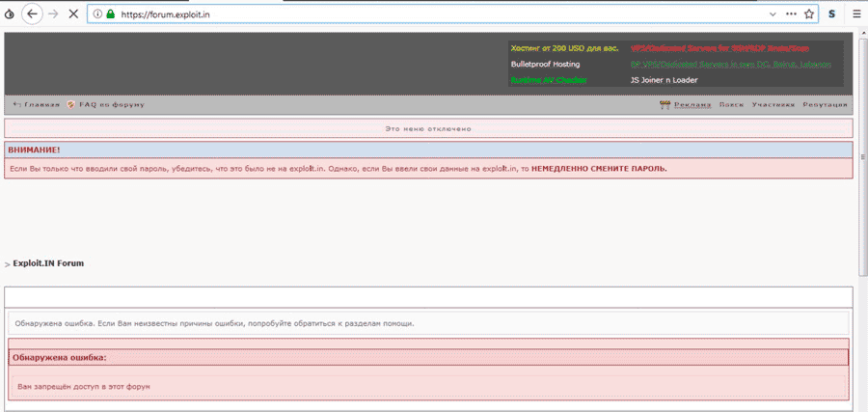This screenshot has width=868, height=412.
Task: Expand the address bar history dropdown
Action: pyautogui.click(x=773, y=14)
